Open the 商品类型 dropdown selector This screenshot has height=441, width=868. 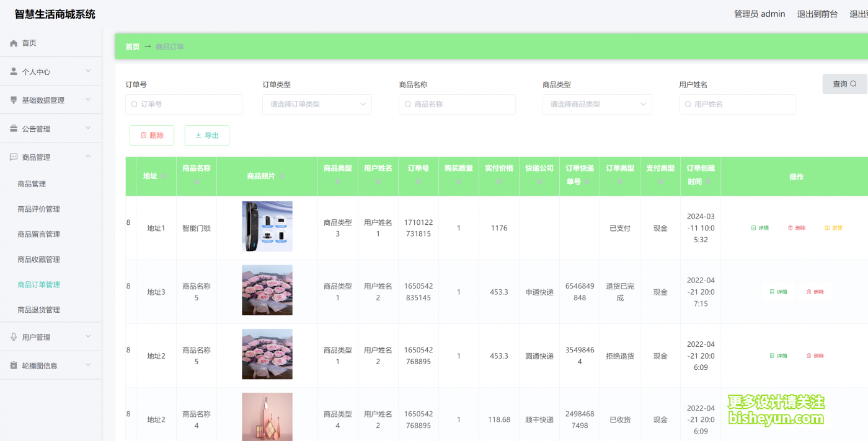tap(596, 104)
